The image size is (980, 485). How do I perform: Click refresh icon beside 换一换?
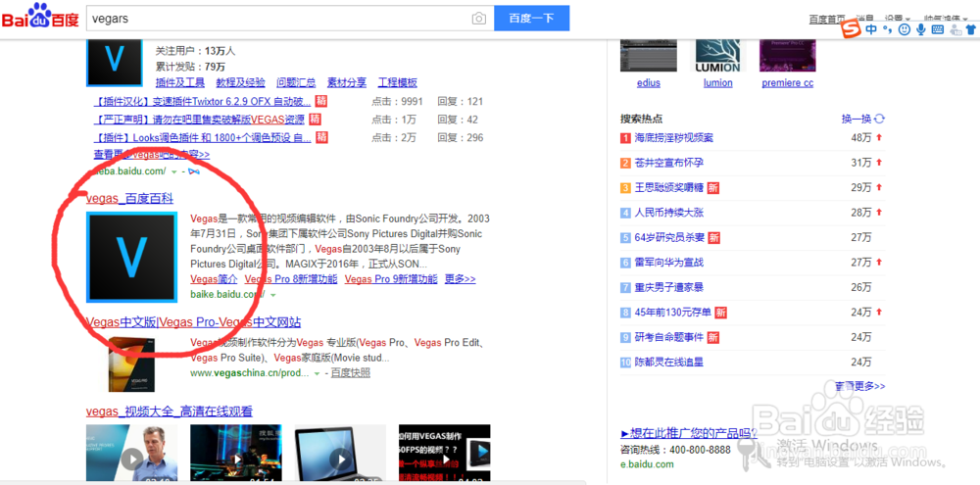[879, 119]
